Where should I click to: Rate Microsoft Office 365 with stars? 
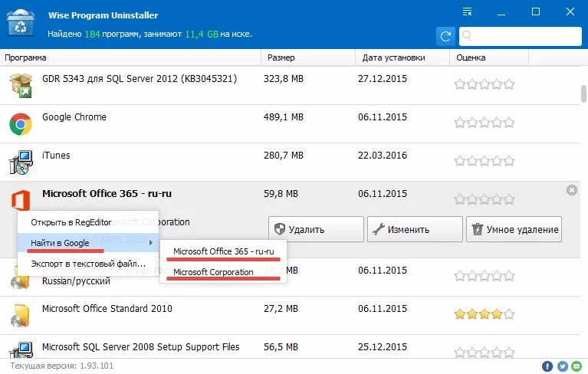coord(485,199)
